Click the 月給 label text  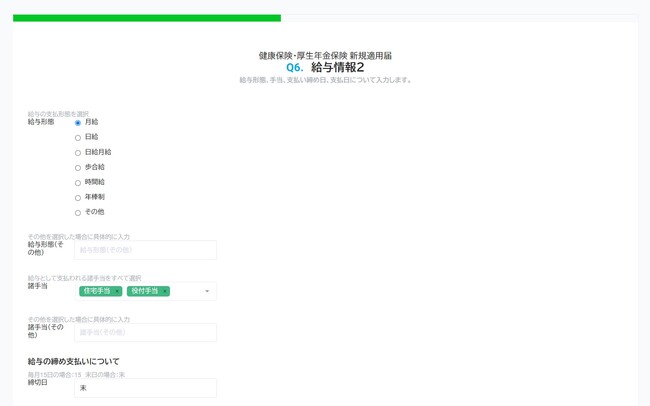(92, 122)
